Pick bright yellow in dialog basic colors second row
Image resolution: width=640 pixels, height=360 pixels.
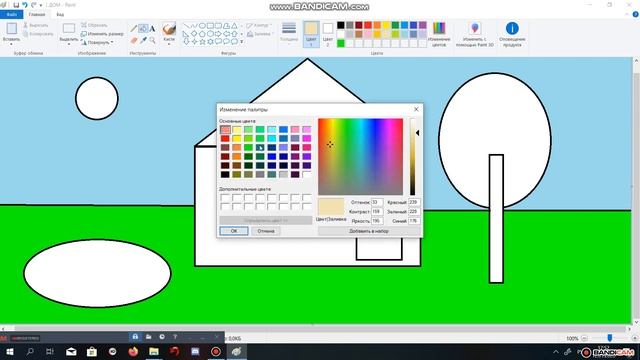click(237, 138)
